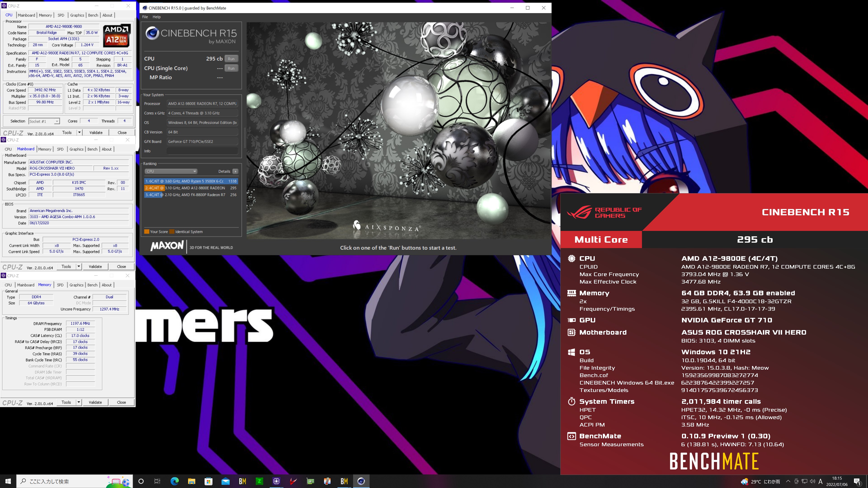This screenshot has width=868, height=488.
Task: Switch to CPU-Z purple chip taskbar icon
Action: point(276,481)
